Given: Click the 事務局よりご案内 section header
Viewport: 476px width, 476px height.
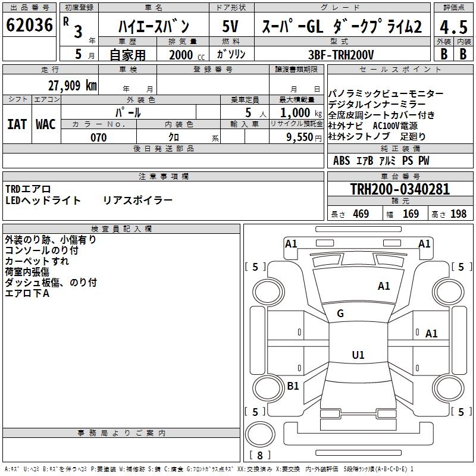Looking at the screenshot, I should coord(121,433).
